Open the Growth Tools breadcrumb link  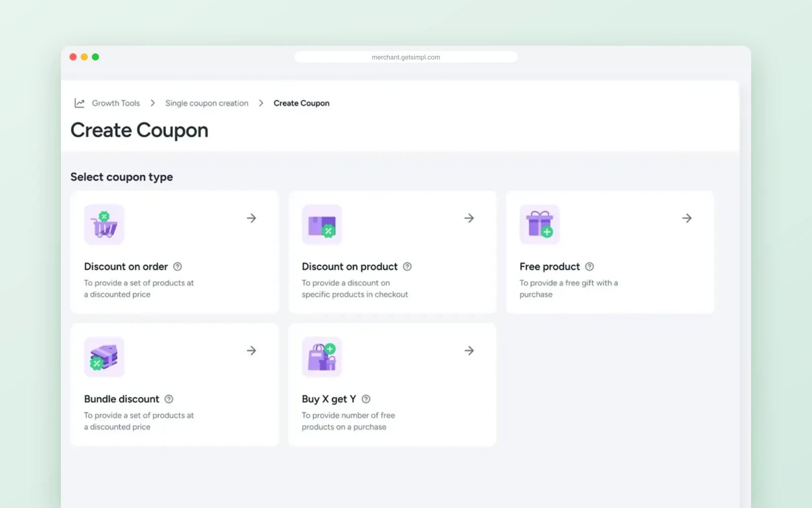coord(116,103)
